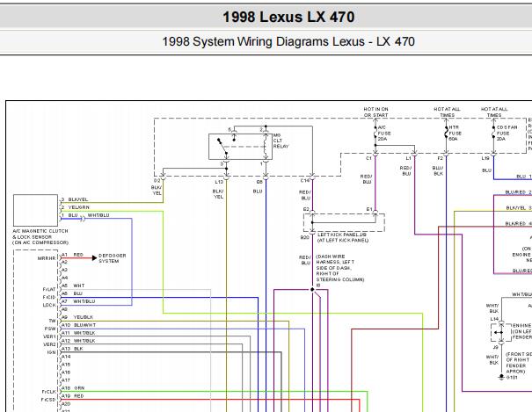Click the "A12 WHT/BLK" pin label
532x412 pixels.
78,341
